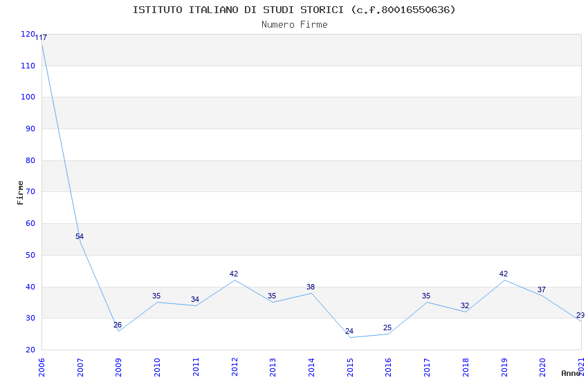
Task: Click the x-axis year label 2010
Action: click(x=157, y=367)
